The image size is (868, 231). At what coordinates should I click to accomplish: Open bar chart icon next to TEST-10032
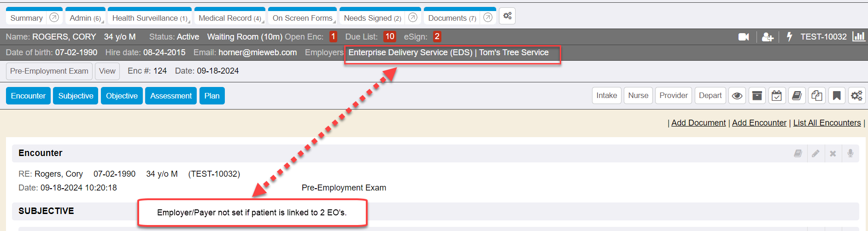click(858, 37)
